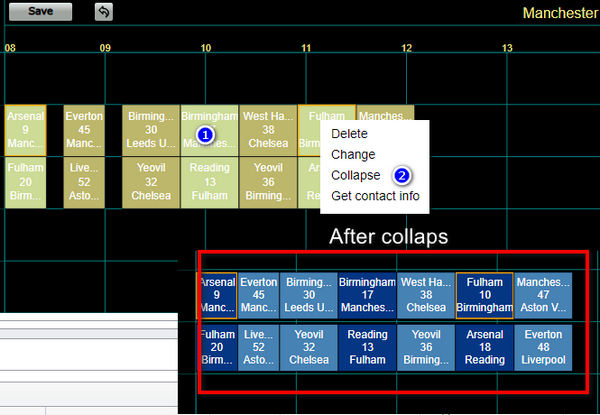600x415 pixels.
Task: Select the blue Live... 52 Asto... block
Action: [x=259, y=348]
